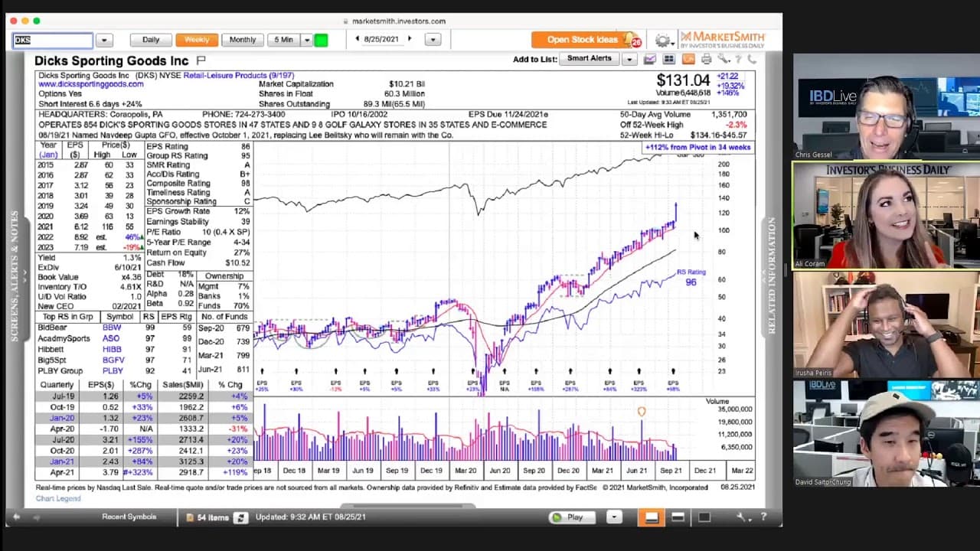Click the MarketSmith logo
The image size is (980, 551).
pos(722,40)
